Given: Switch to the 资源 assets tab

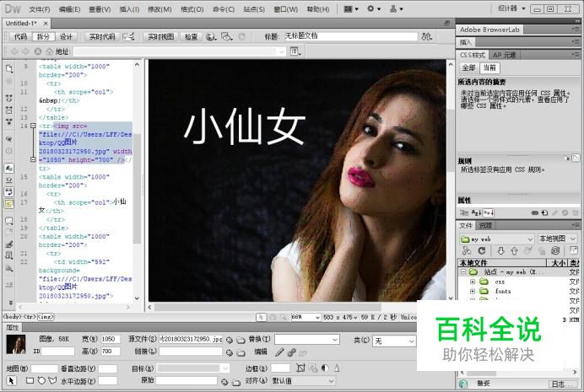Looking at the screenshot, I should [485, 225].
